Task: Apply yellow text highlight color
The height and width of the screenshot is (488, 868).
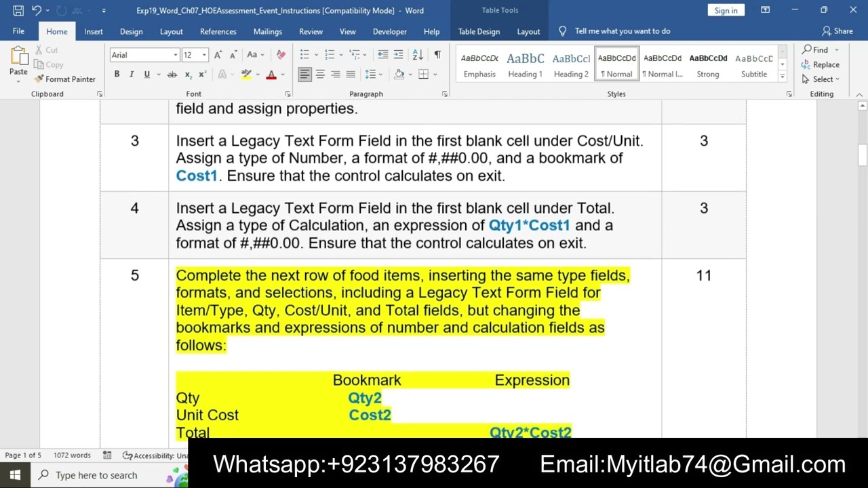Action: point(245,75)
